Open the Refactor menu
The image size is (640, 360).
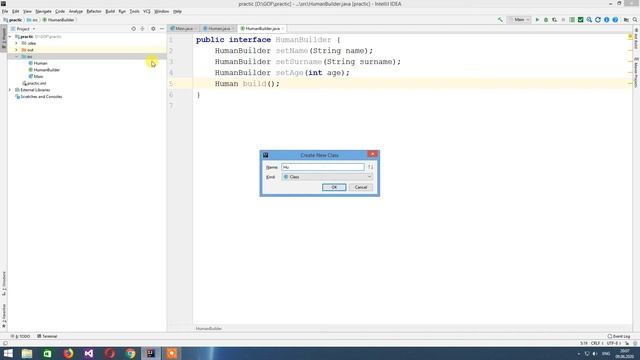point(94,11)
